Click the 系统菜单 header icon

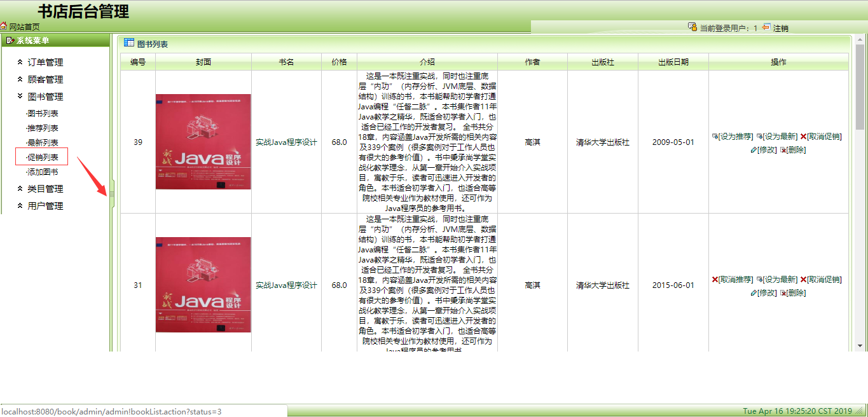[x=10, y=41]
